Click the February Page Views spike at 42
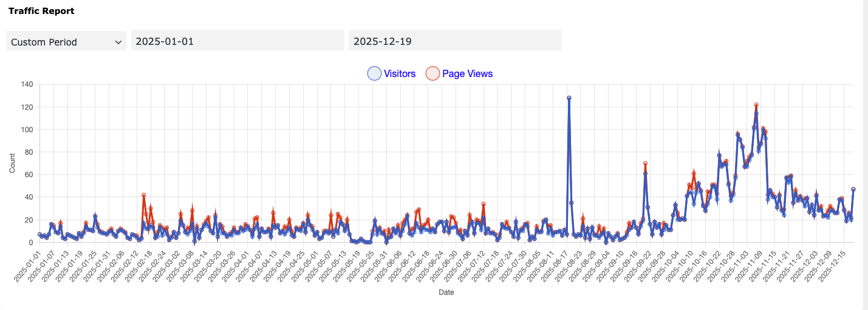 (144, 195)
